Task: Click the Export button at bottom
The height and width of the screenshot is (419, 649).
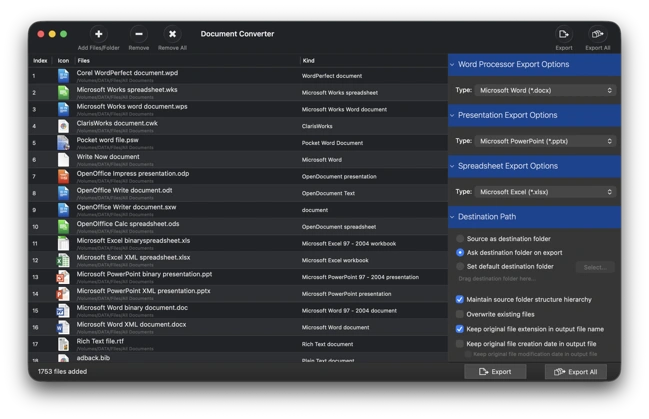Action: [x=495, y=372]
